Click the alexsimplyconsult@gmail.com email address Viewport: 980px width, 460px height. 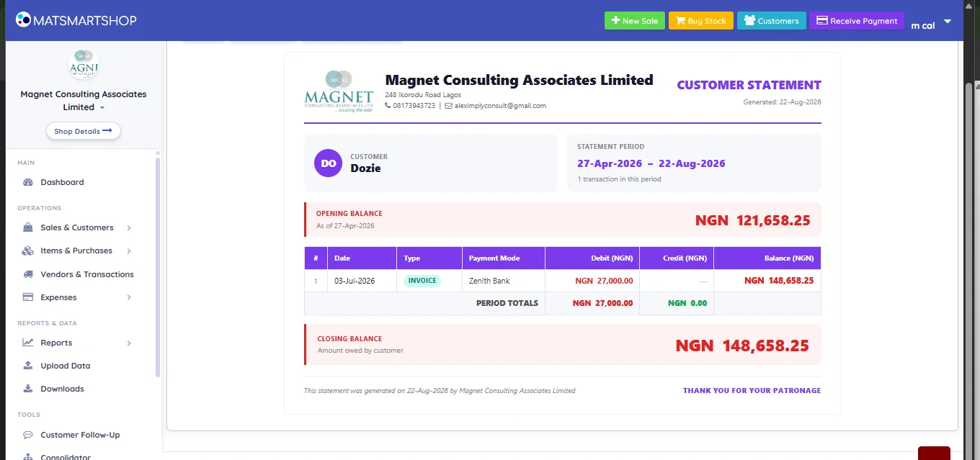tap(500, 106)
